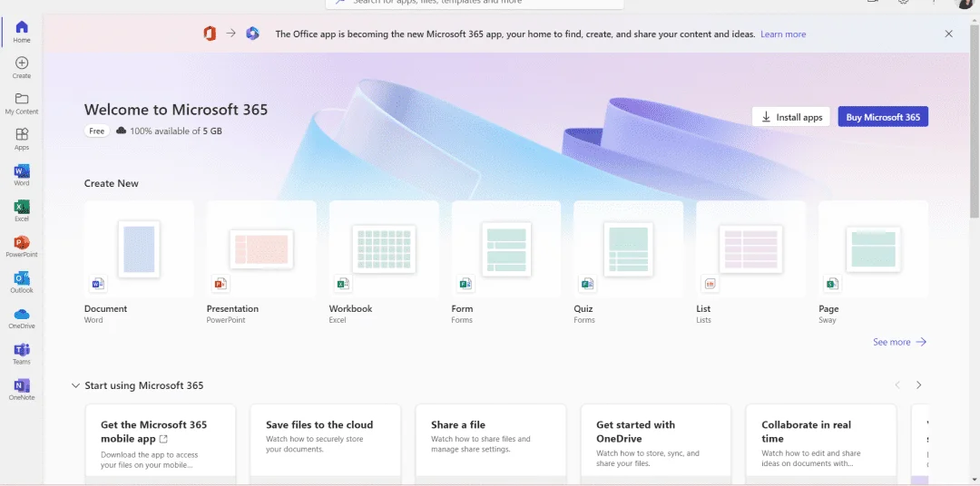Open OneNote from the sidebar

tap(21, 389)
